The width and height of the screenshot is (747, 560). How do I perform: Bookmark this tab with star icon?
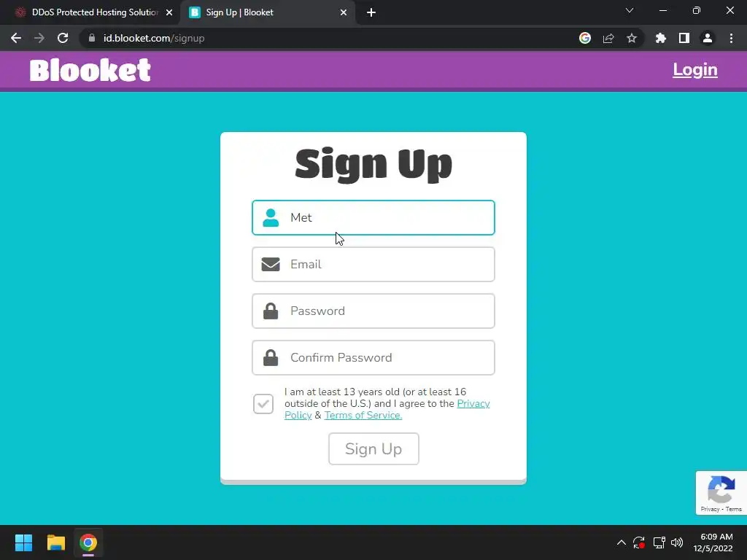[x=632, y=38]
